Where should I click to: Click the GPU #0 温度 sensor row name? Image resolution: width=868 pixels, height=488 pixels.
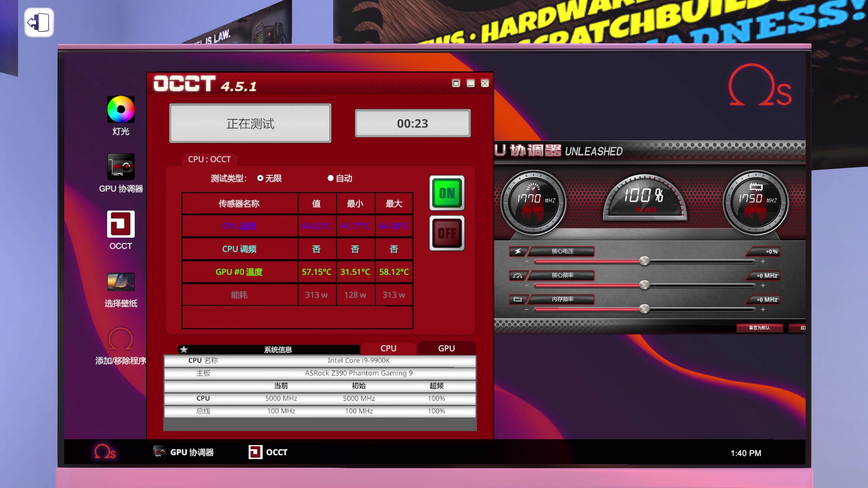239,272
